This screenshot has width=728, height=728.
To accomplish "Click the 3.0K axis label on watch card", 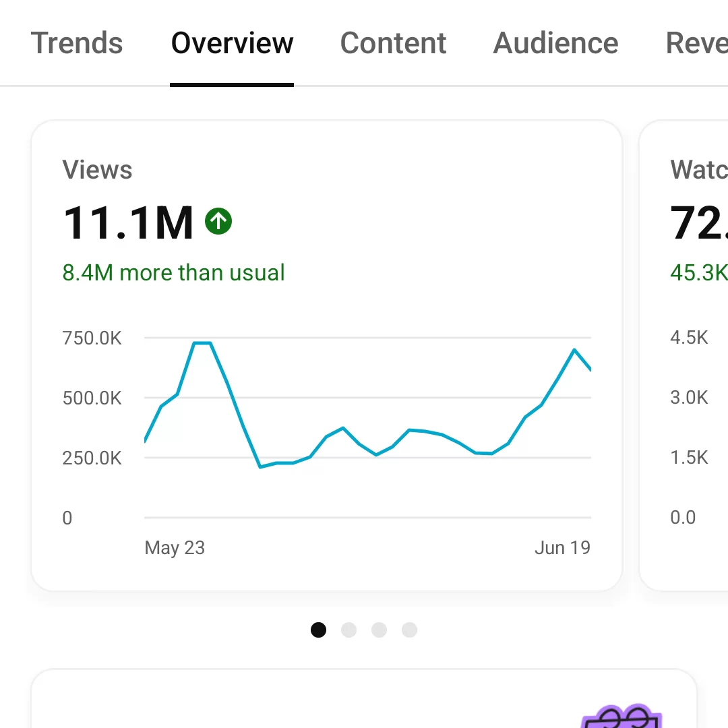I will (689, 398).
